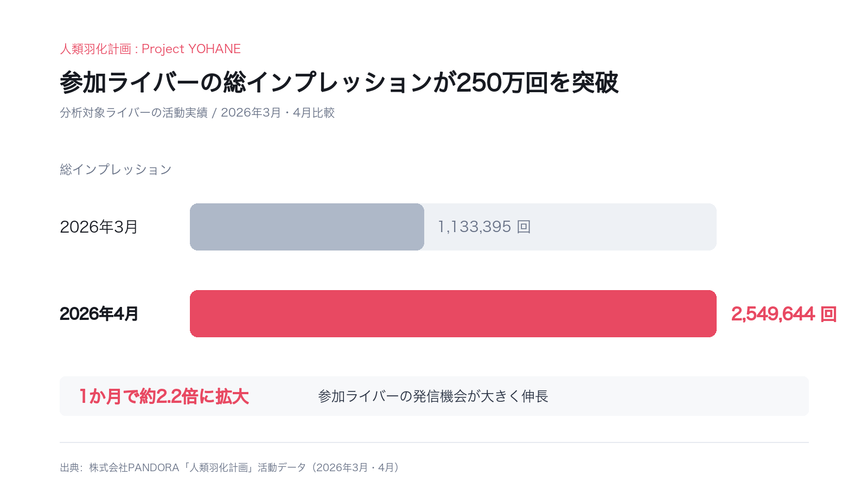Screen dimensions: 868x488
Task: Click the 出典 source footnote
Action: (231, 467)
